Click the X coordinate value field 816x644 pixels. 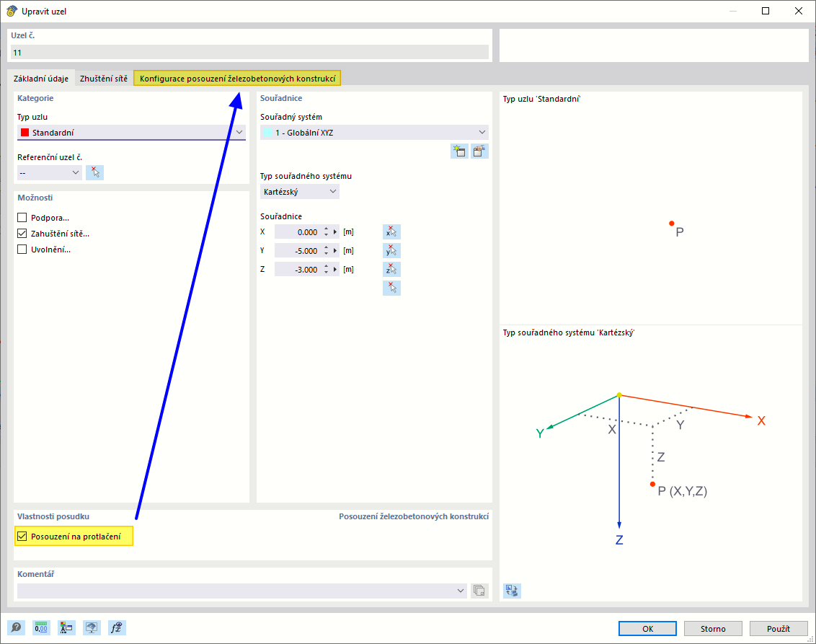click(298, 231)
